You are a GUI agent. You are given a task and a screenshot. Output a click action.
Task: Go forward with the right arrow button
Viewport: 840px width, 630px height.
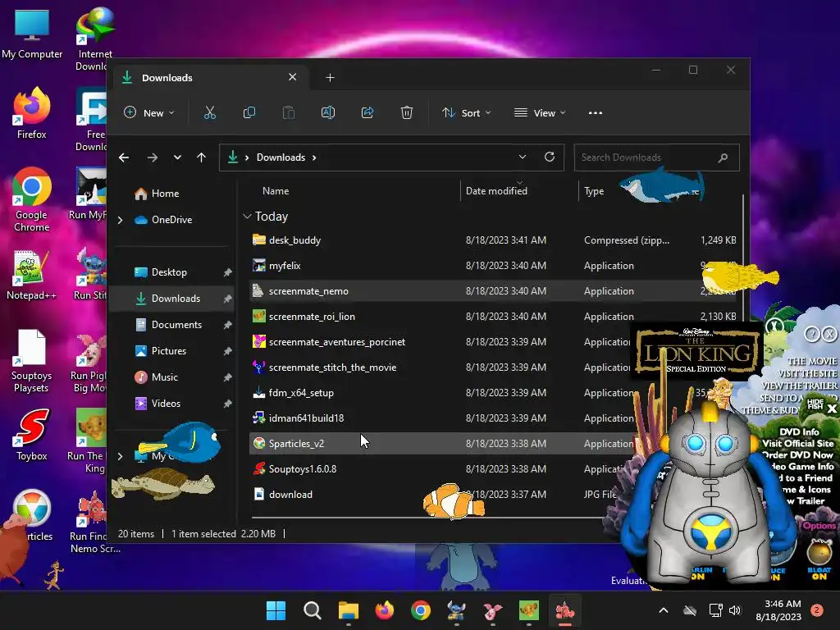[152, 157]
